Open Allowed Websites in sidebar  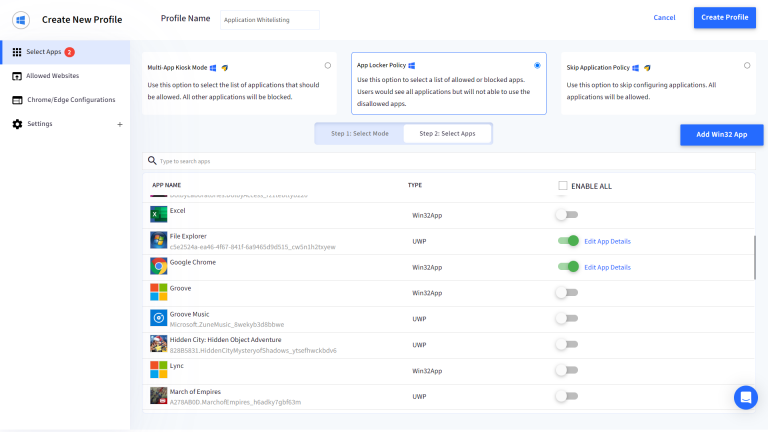(x=52, y=76)
